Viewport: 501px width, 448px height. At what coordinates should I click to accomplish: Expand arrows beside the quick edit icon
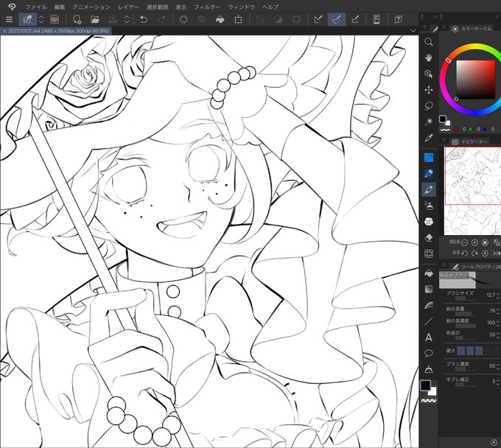[x=41, y=19]
